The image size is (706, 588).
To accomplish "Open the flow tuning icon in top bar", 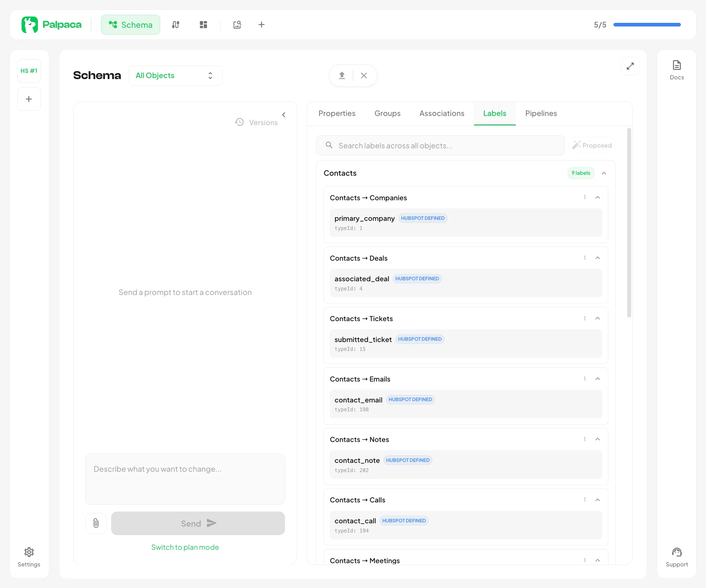I will click(x=176, y=24).
